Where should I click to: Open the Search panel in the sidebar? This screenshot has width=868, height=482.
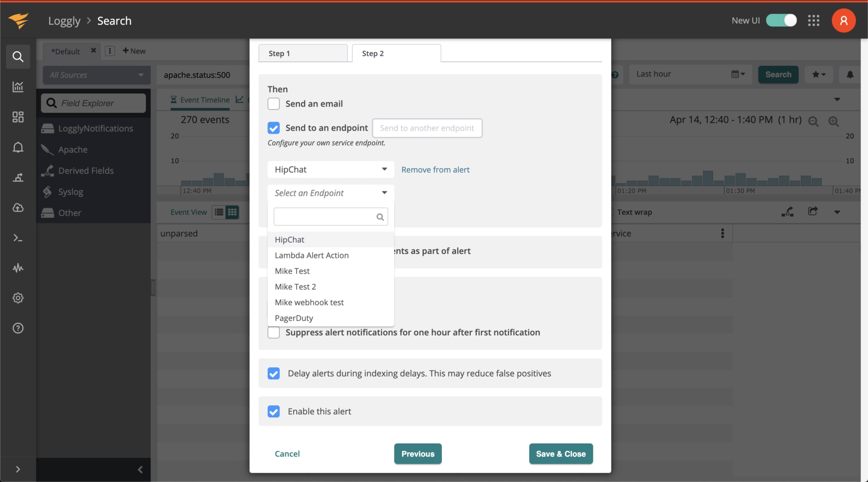(18, 57)
